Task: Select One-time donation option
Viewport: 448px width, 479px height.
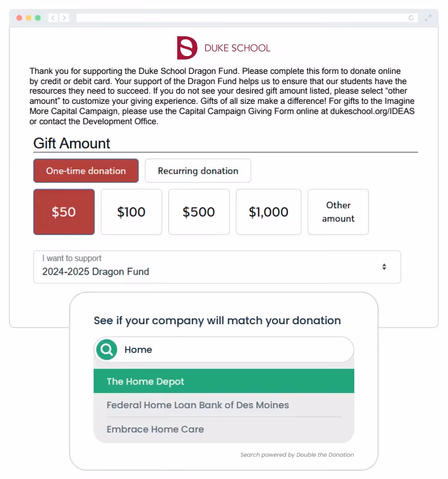Action: [86, 171]
